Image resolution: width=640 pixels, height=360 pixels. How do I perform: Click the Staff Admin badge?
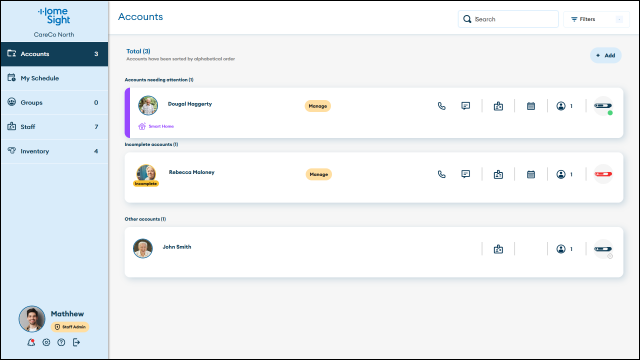tap(70, 327)
